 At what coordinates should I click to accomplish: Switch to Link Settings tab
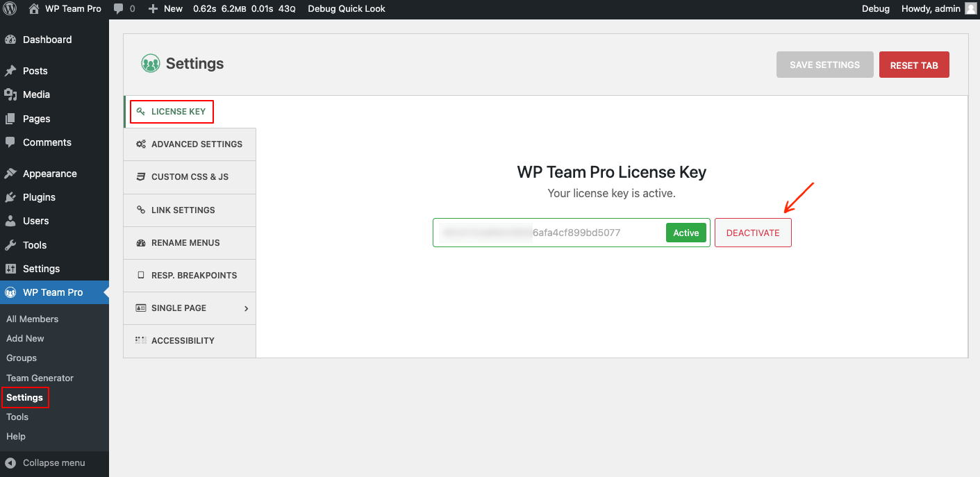coord(190,210)
